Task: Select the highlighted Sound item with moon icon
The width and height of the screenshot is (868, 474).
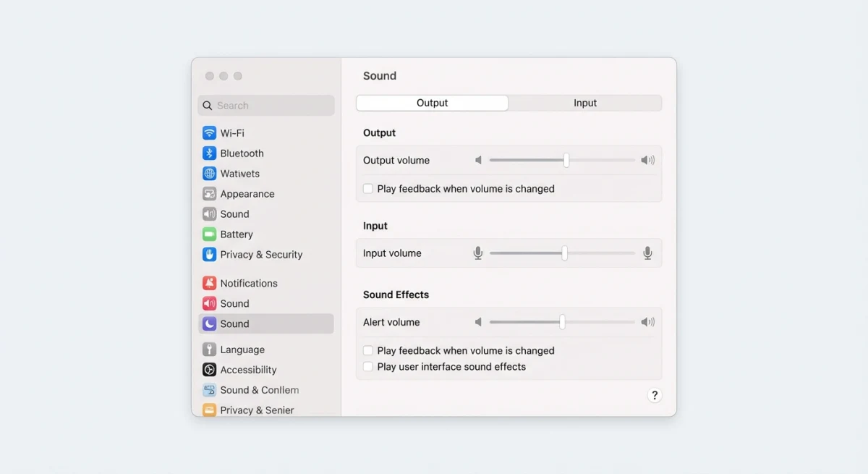Action: (x=266, y=323)
